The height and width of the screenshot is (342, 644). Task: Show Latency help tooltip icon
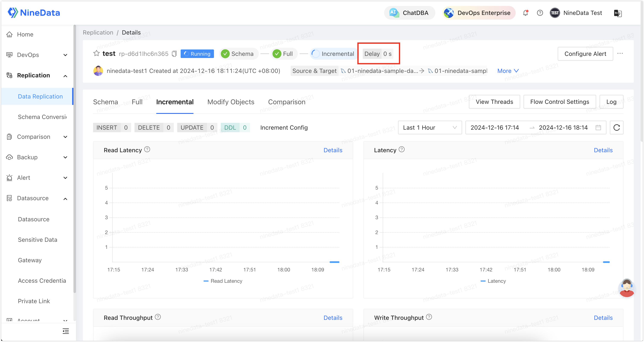coord(401,149)
